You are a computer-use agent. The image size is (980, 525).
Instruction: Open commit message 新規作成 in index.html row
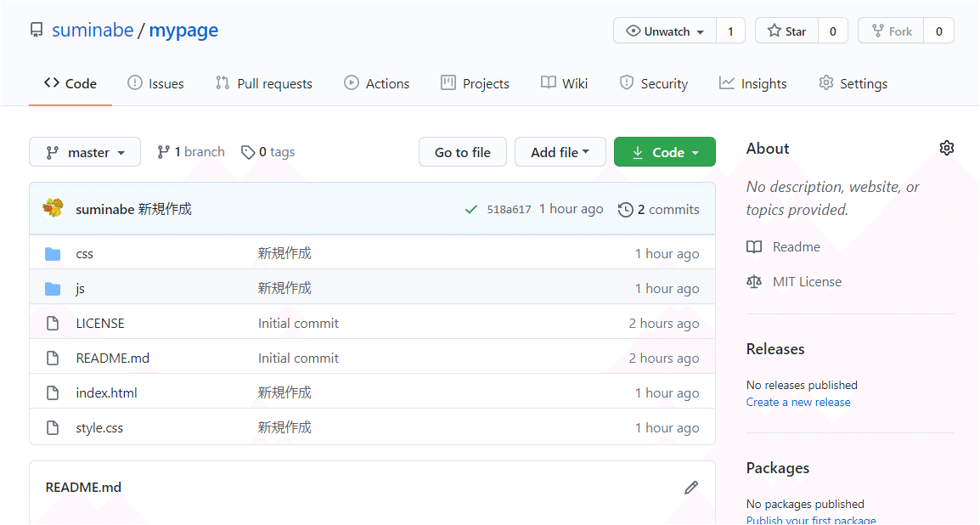(284, 392)
